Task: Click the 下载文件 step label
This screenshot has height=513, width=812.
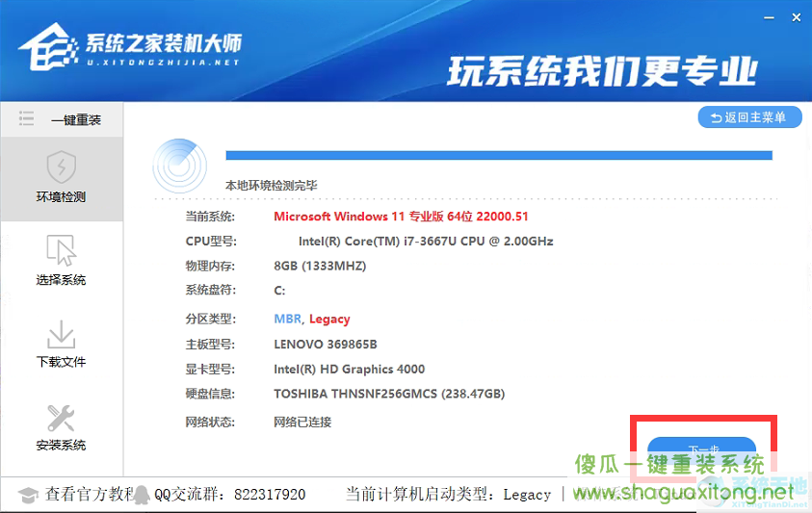Action: [x=61, y=362]
